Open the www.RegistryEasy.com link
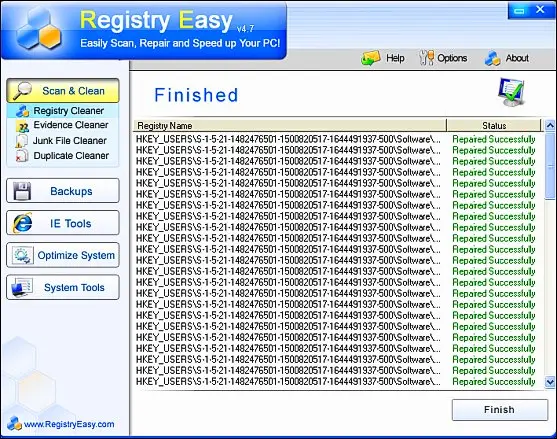The image size is (557, 439). click(69, 424)
